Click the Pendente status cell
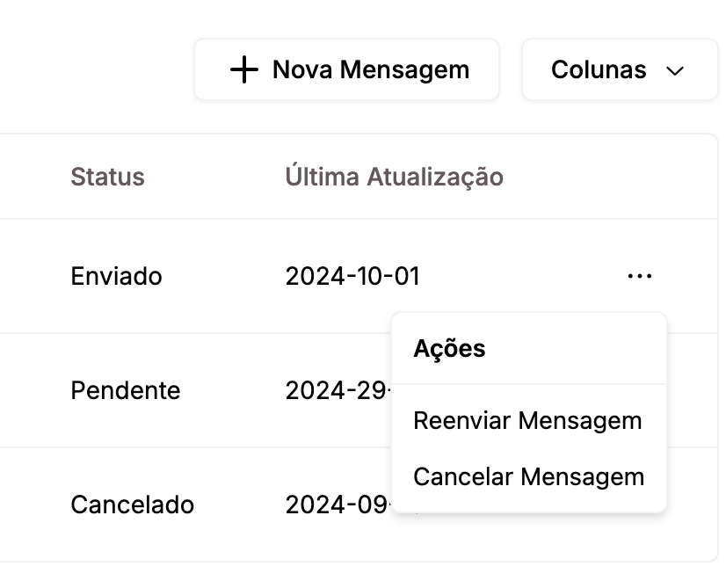This screenshot has width=726, height=588. [x=126, y=390]
